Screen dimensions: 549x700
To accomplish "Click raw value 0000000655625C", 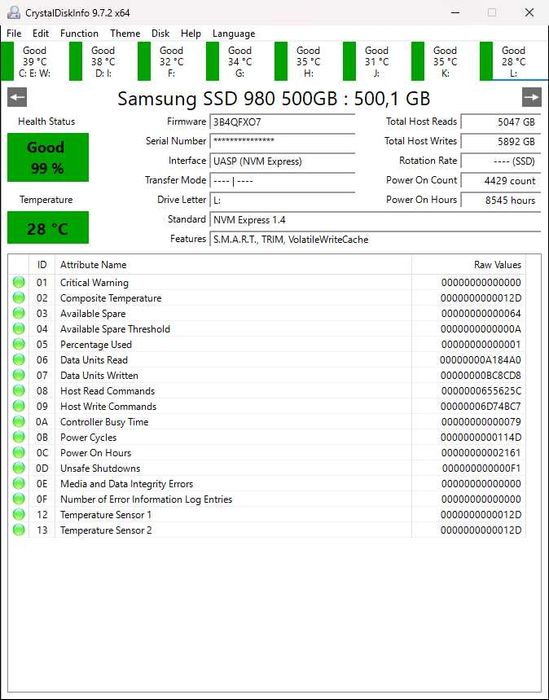I will [481, 391].
